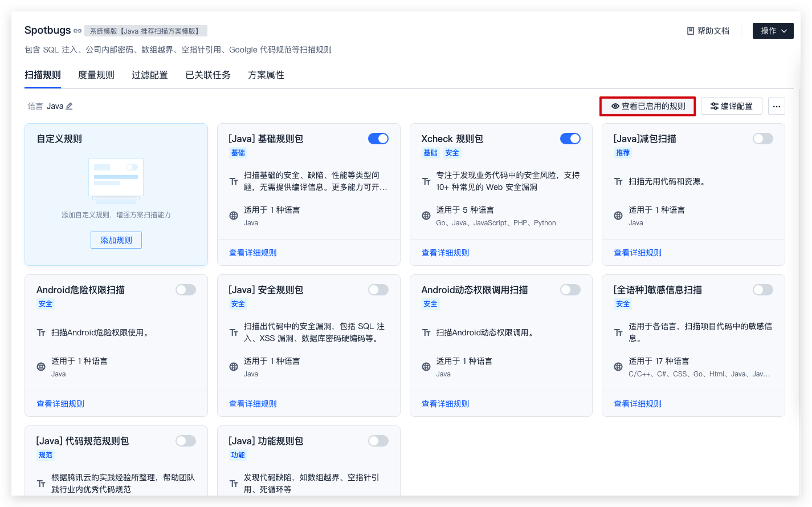
Task: Open 查看详细规则 for Android动态权限调用扫描
Action: [446, 404]
